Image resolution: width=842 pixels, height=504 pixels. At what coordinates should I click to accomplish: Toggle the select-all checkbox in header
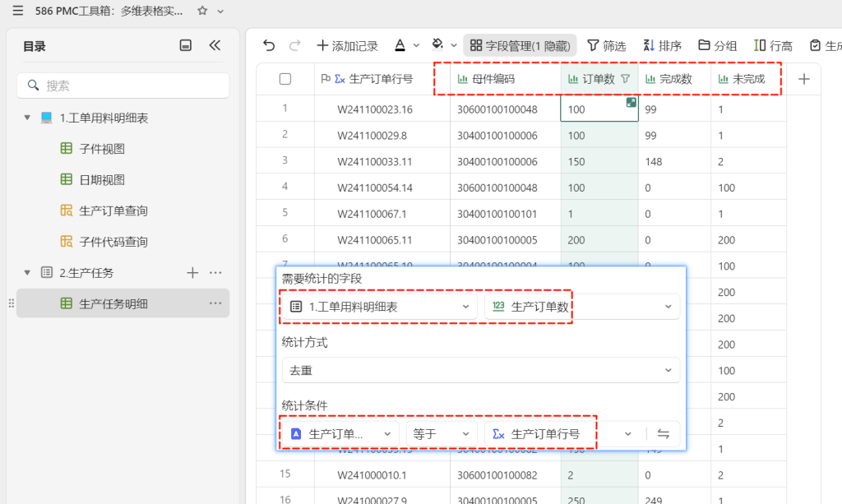[285, 79]
